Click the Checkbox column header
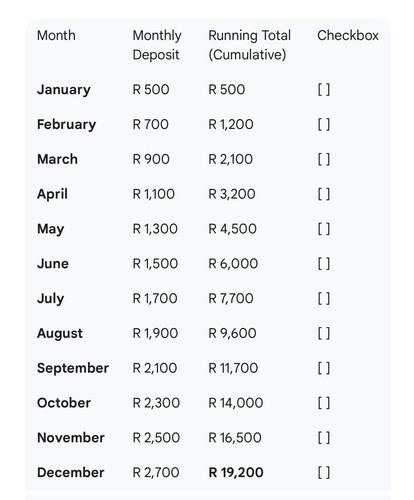This screenshot has width=414, height=500. pos(348,35)
